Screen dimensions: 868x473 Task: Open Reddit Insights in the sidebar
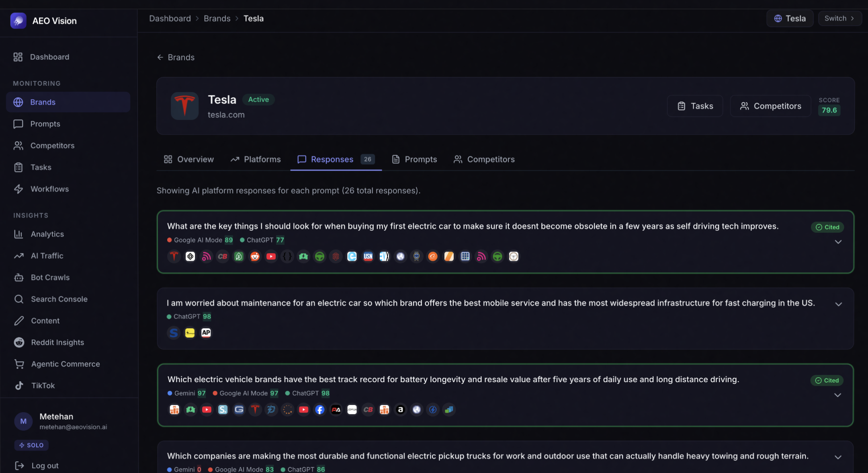tap(57, 342)
